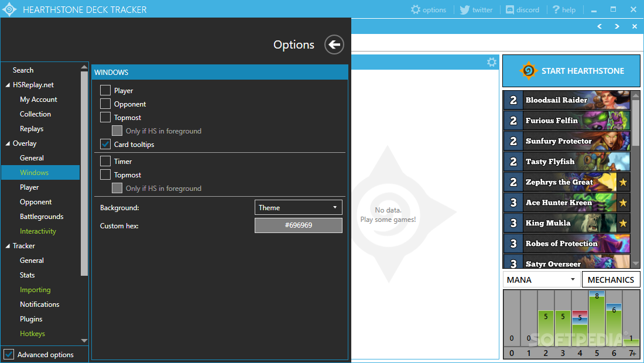Image resolution: width=644 pixels, height=363 pixels.
Task: Uncheck the Advanced options checkbox
Action: click(9, 354)
